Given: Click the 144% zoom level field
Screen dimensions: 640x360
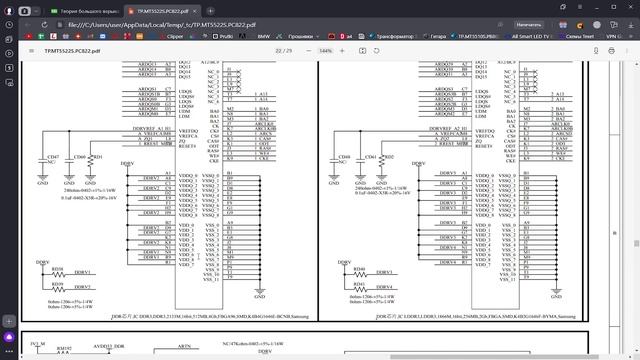Looking at the screenshot, I should pos(325,51).
